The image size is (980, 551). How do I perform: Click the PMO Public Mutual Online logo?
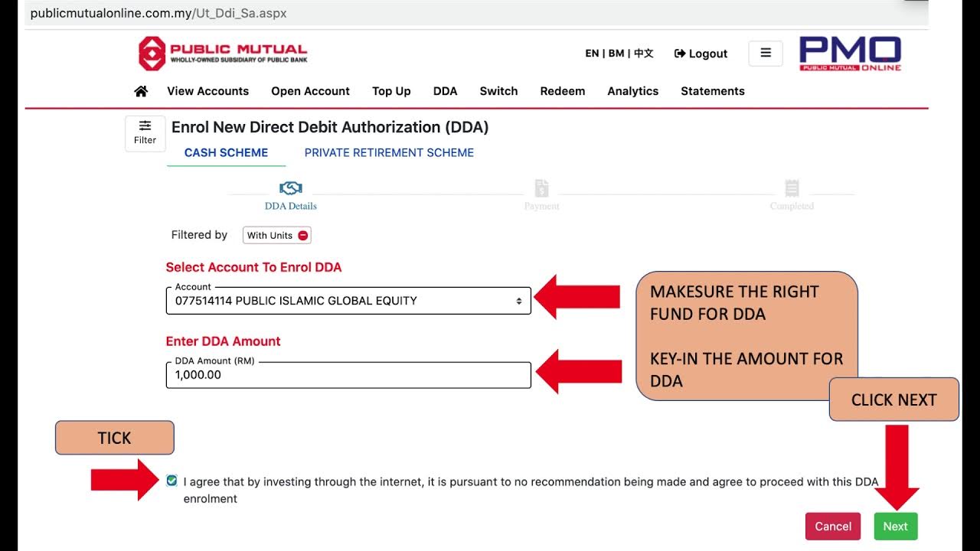tap(850, 54)
